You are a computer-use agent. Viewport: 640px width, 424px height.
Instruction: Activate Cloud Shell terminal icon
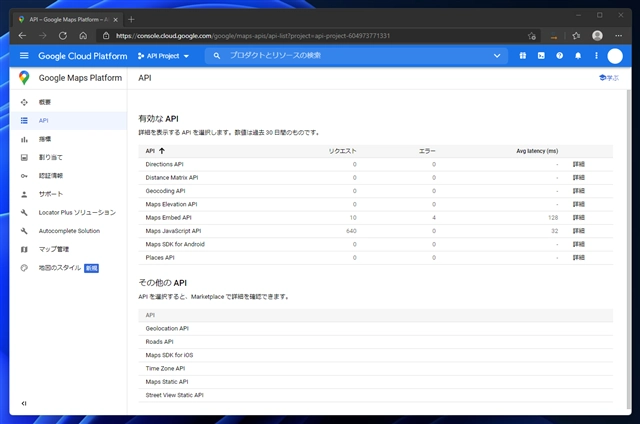pyautogui.click(x=541, y=55)
